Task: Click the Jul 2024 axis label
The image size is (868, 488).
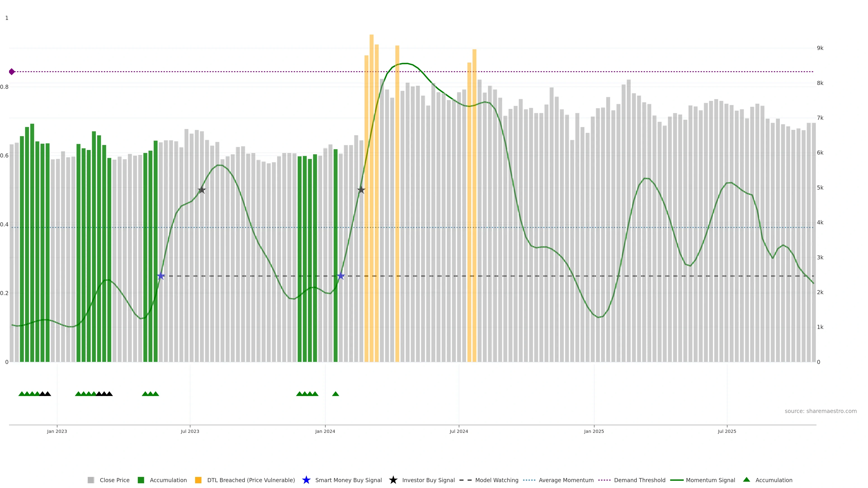Action: (x=459, y=432)
